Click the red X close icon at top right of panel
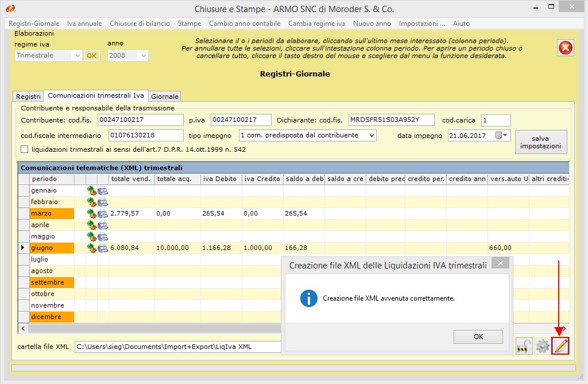Screen dimensions: 588x384 (566, 48)
